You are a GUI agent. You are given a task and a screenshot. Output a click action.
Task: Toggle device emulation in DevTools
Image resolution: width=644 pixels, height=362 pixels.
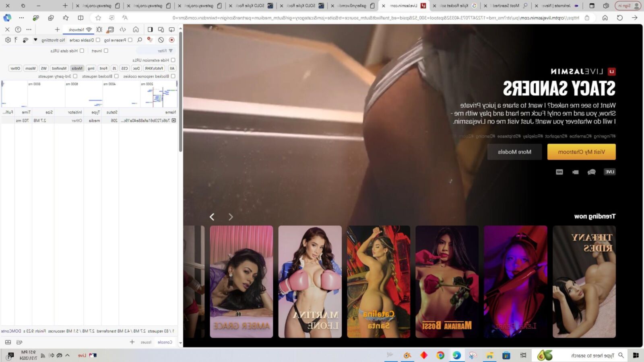pos(161,29)
